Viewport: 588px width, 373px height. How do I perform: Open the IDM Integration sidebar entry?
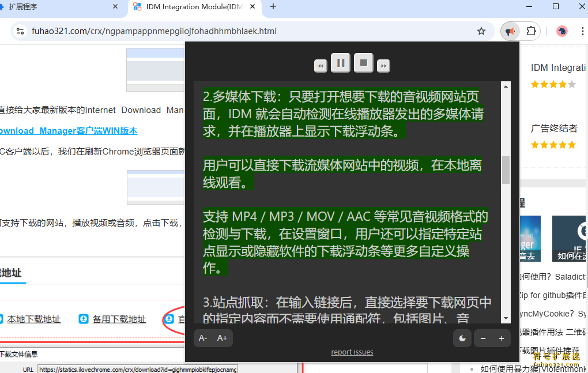pos(558,68)
